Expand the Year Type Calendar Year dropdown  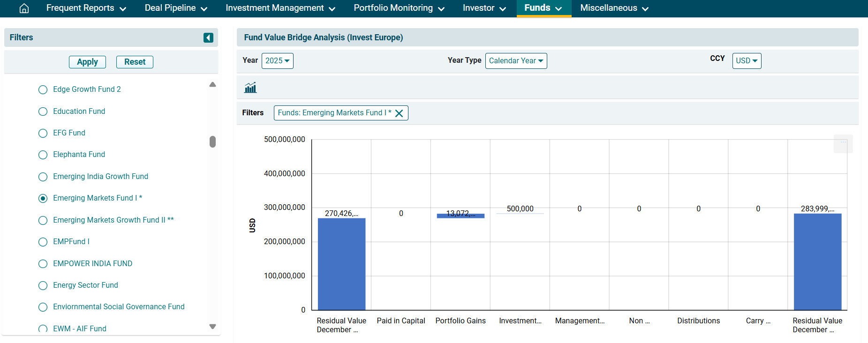tap(516, 61)
